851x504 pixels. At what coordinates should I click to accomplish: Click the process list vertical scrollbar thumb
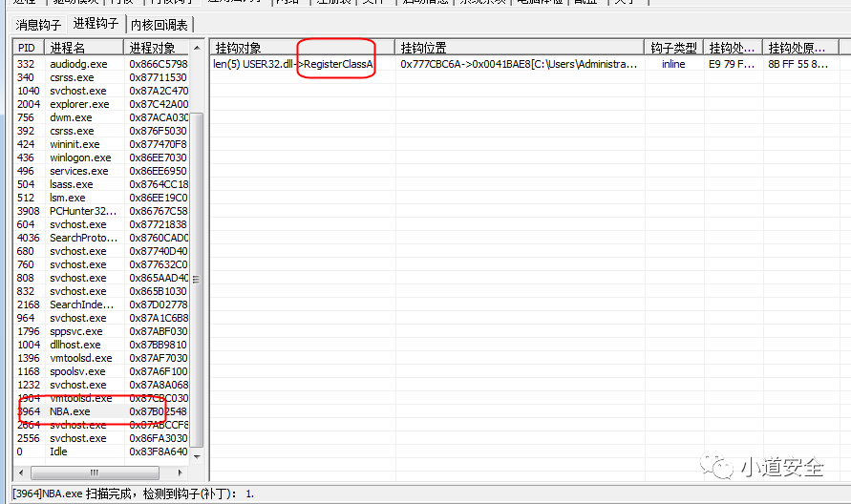197,280
